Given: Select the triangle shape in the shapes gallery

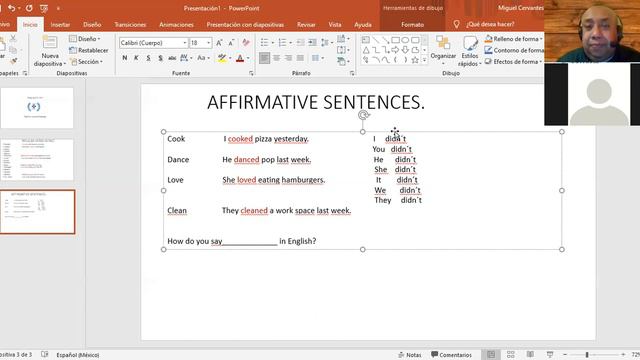Looking at the screenshot, I should point(366,50).
